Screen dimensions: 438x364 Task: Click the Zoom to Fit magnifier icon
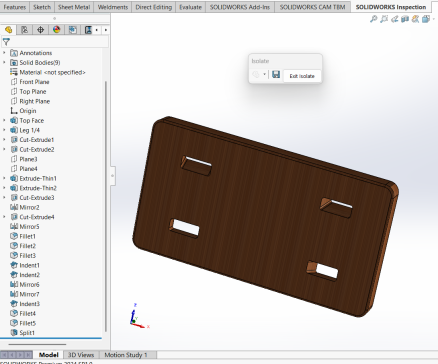point(373,19)
